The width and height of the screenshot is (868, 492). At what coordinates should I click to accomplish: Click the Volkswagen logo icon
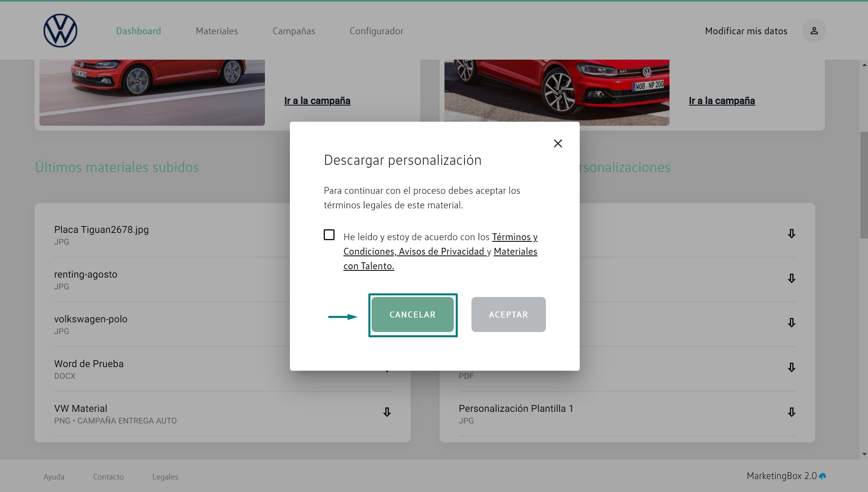(60, 31)
